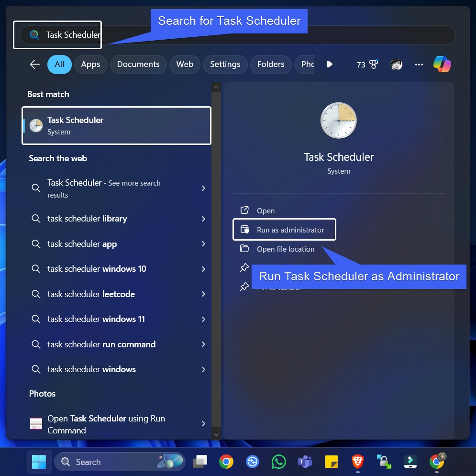Open the download-arrow app on taskbar
Image resolution: width=476 pixels, height=476 pixels.
pos(410,462)
